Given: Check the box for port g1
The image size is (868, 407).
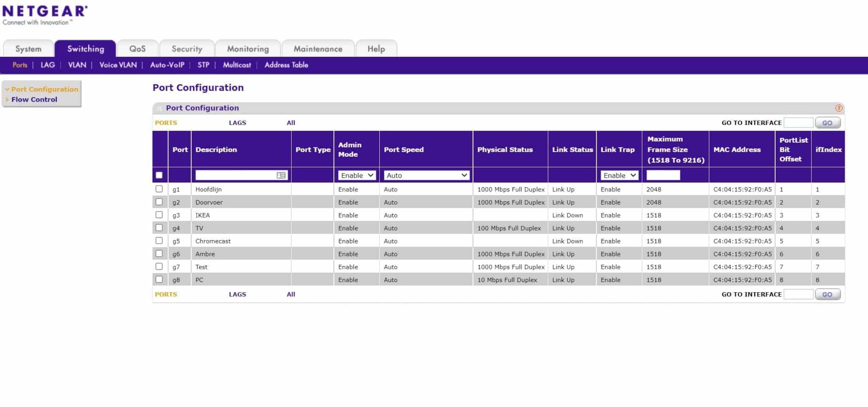Looking at the screenshot, I should click(x=159, y=189).
